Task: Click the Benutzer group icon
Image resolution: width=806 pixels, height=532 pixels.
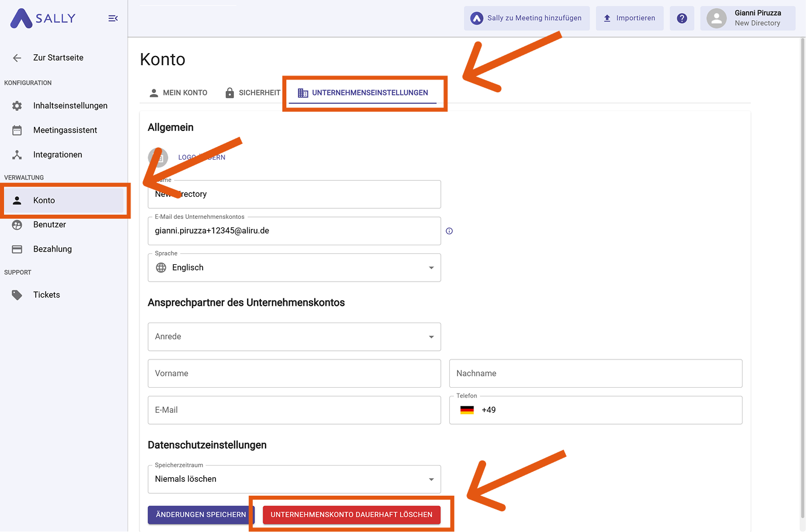Action: pyautogui.click(x=17, y=225)
